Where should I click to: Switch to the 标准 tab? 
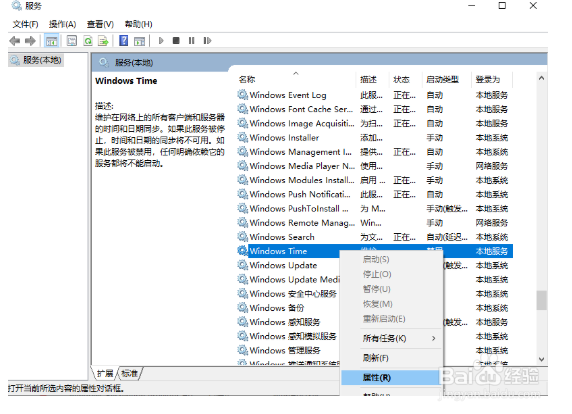click(x=130, y=374)
